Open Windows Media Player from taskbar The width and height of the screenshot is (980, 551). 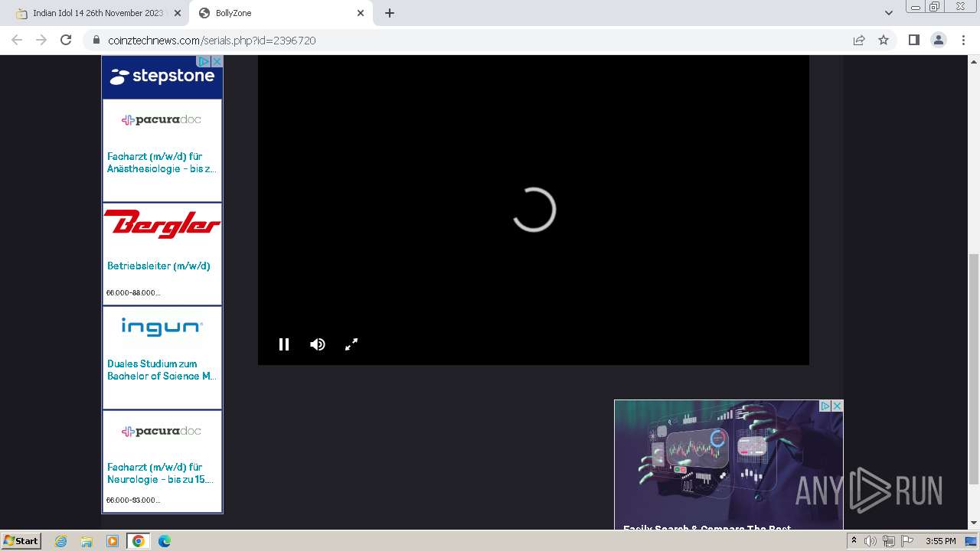click(x=113, y=541)
